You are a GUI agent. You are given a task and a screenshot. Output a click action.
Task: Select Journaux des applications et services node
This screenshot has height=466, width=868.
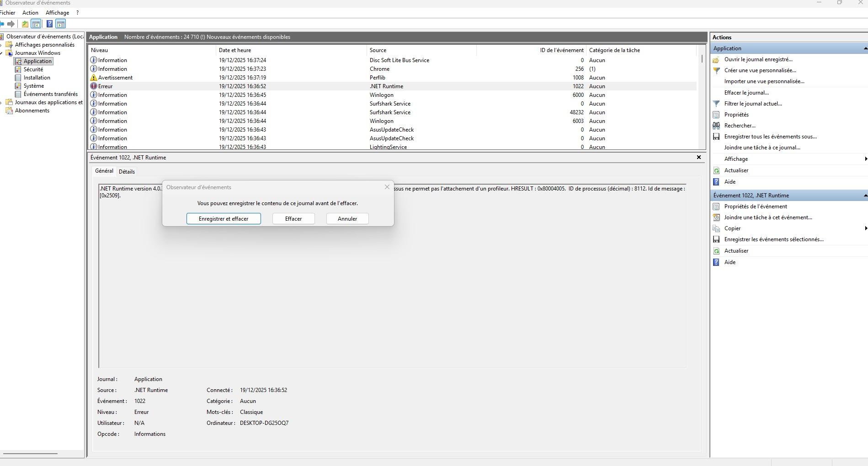(49, 102)
